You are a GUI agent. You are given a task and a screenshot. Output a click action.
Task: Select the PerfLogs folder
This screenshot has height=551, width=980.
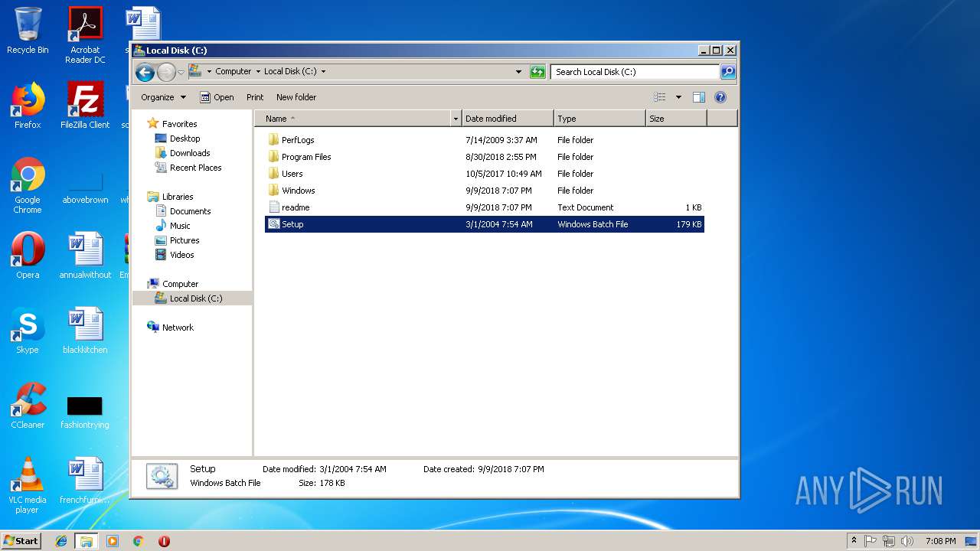pos(484,140)
